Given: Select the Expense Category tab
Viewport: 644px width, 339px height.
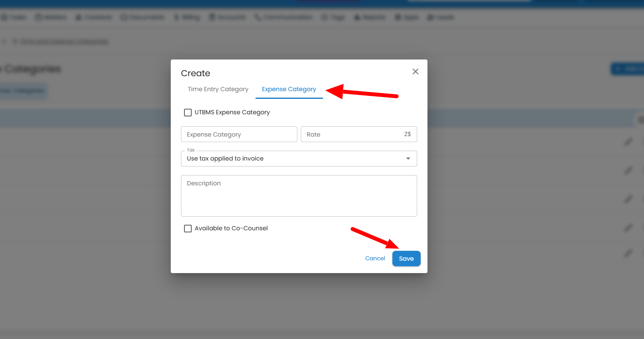Looking at the screenshot, I should [x=289, y=89].
